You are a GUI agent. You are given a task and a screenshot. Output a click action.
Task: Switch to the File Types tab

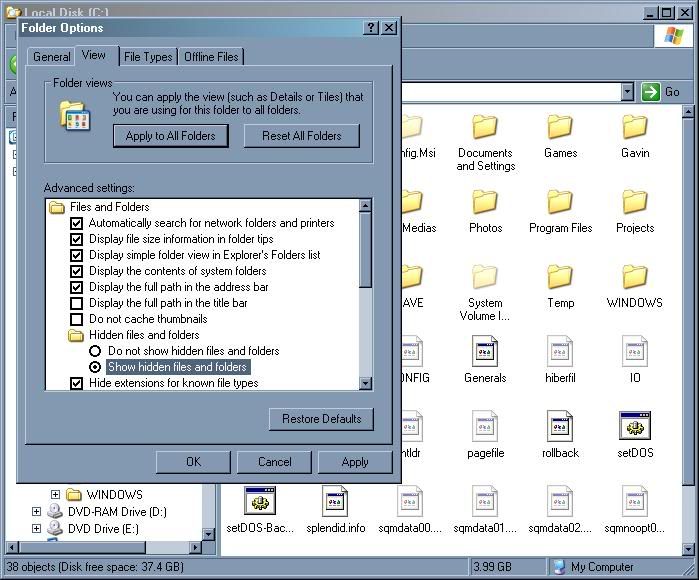pos(148,57)
